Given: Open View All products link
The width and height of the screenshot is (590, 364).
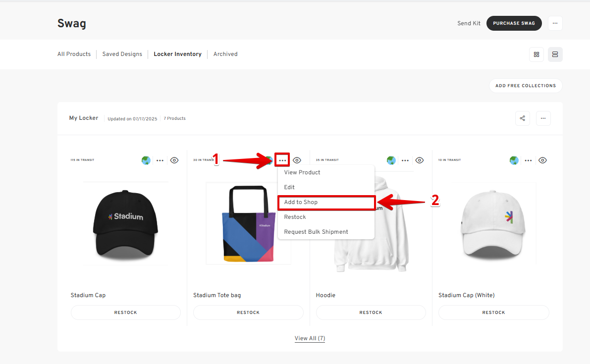Looking at the screenshot, I should coord(310,338).
